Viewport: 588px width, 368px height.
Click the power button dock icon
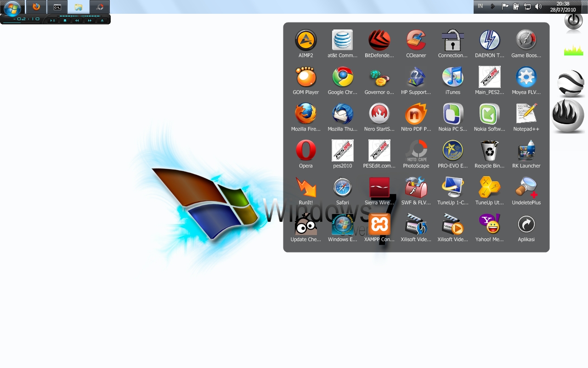(573, 21)
